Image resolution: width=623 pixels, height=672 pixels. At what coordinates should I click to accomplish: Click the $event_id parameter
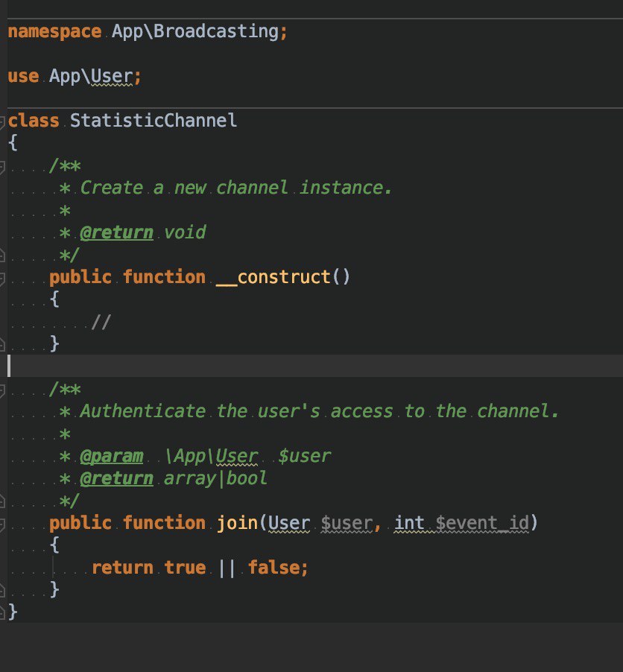482,523
